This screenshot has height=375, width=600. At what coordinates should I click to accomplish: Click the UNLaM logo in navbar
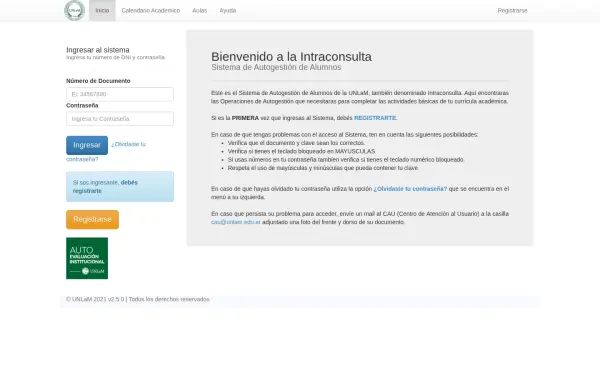tap(75, 10)
